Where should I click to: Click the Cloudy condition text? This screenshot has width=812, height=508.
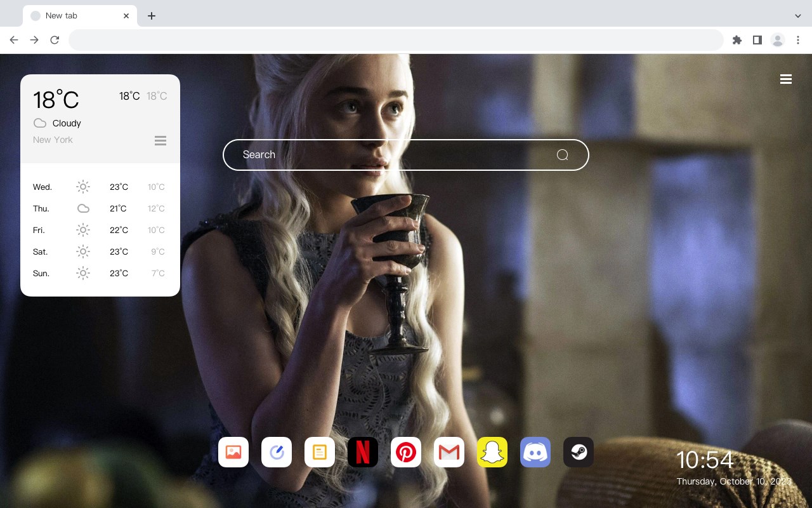(x=67, y=123)
